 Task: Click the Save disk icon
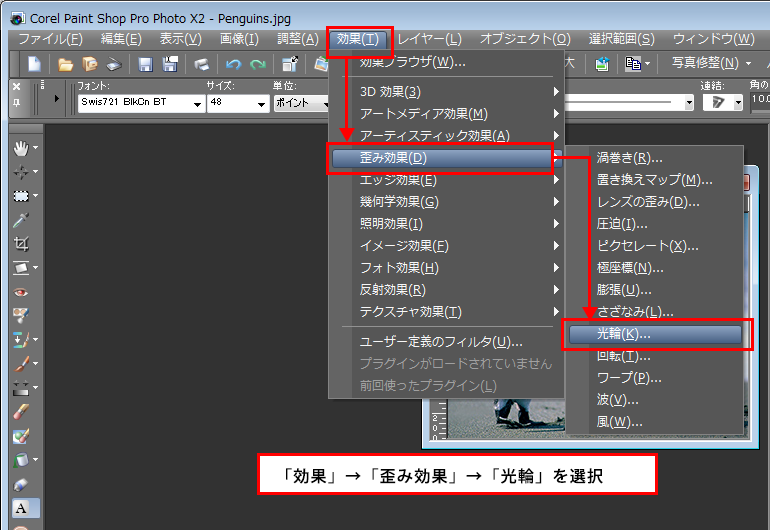click(x=145, y=64)
